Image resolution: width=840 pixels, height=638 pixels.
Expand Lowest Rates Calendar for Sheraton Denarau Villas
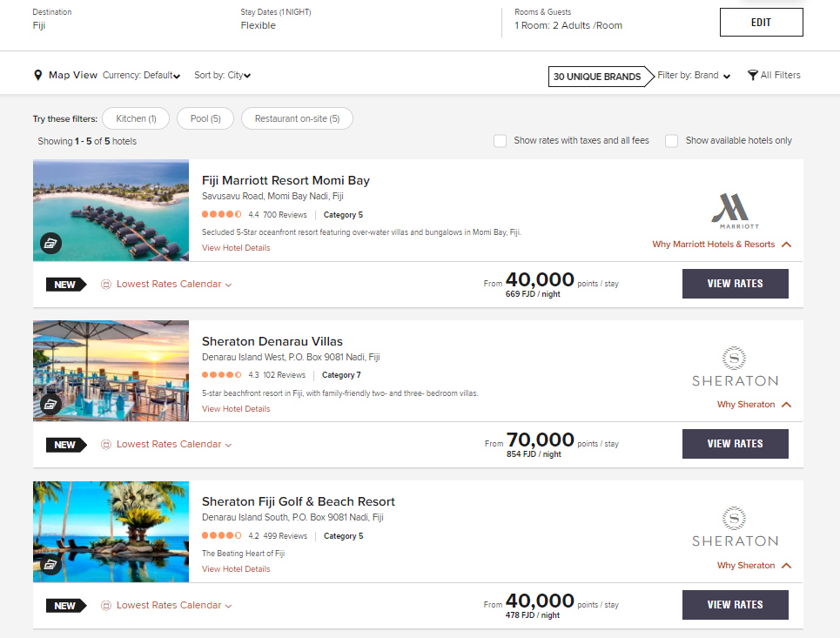coord(171,444)
